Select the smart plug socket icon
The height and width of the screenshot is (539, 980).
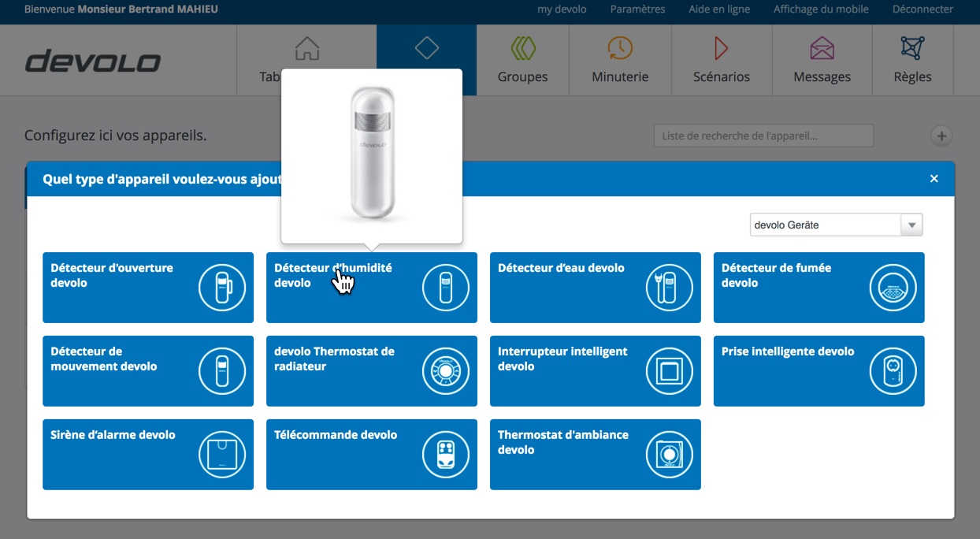(893, 371)
